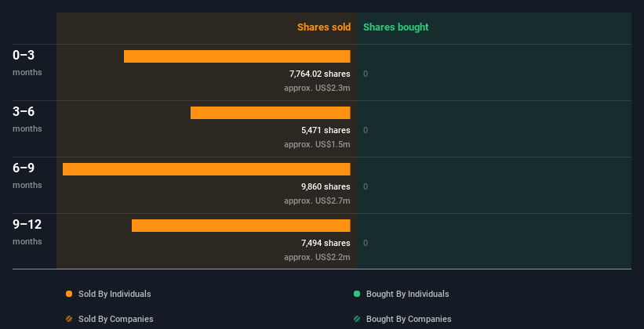Toggle the Bought By Companies legend label
The image size is (644, 329).
(x=409, y=319)
